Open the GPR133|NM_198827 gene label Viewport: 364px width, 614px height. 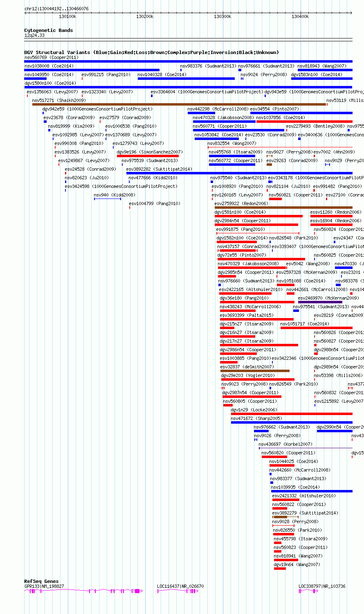[x=44, y=586]
